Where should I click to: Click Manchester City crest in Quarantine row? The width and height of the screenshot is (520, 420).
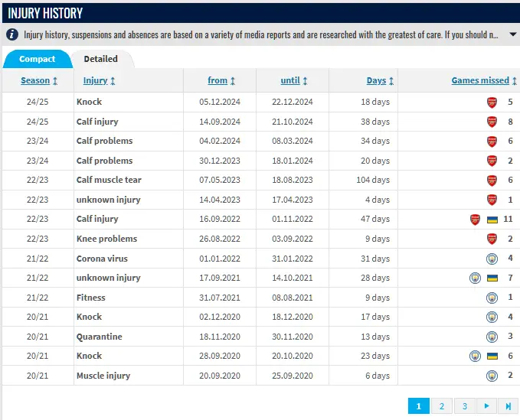tap(492, 337)
